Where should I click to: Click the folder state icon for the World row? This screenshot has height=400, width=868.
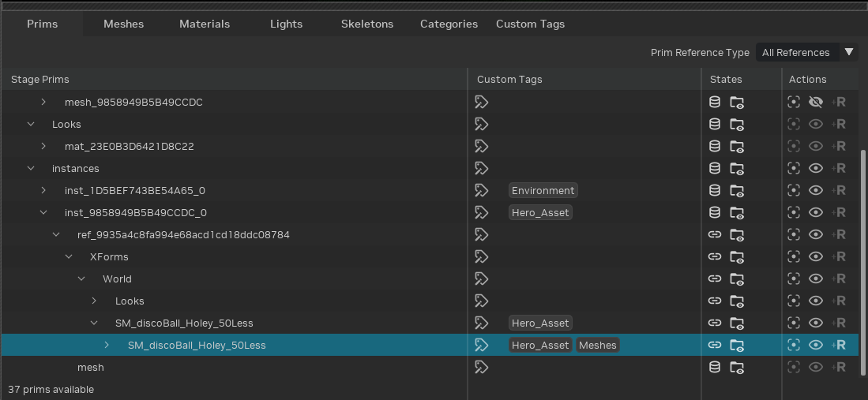[737, 279]
